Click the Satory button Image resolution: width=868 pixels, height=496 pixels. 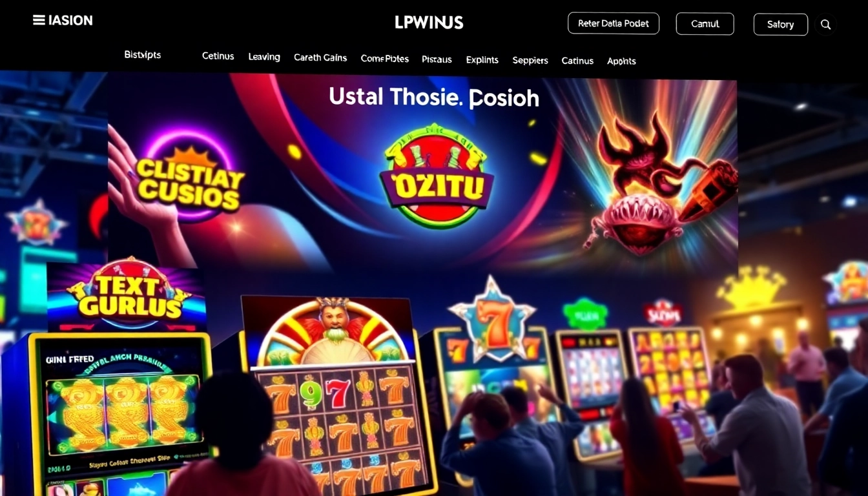tap(781, 25)
